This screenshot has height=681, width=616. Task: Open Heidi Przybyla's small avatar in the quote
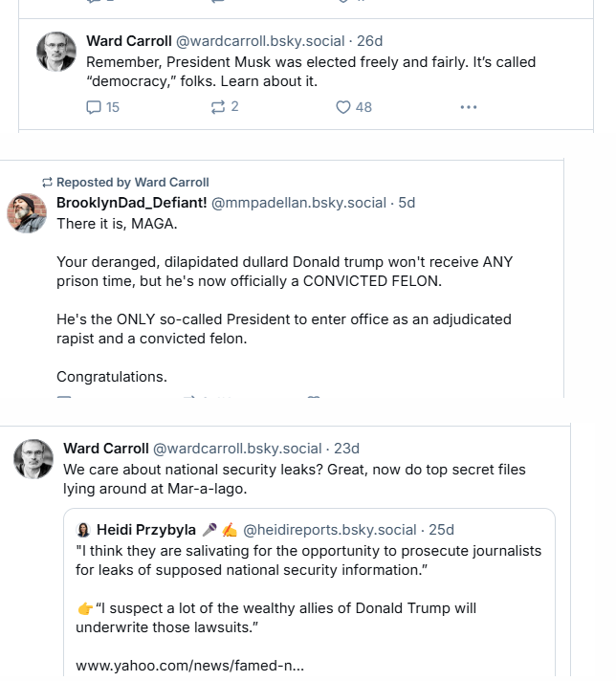83,530
